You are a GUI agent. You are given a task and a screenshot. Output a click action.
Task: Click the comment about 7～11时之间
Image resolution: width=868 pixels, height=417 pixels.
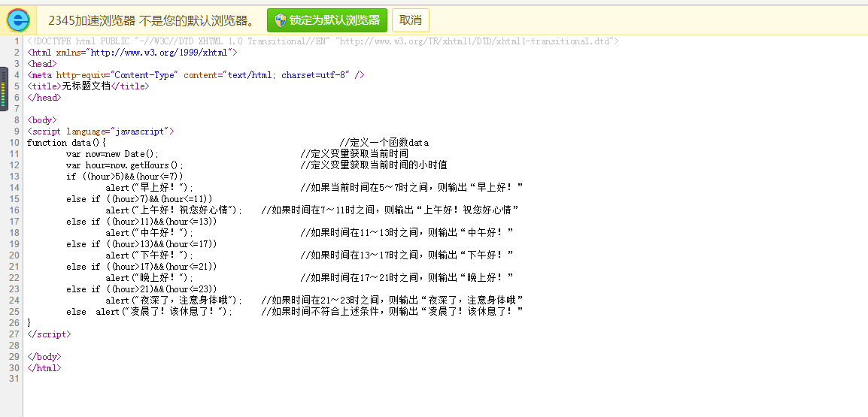[x=390, y=210]
